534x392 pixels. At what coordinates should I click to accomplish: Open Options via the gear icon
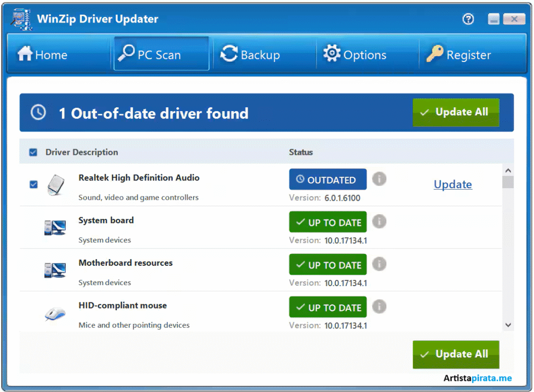(x=332, y=53)
